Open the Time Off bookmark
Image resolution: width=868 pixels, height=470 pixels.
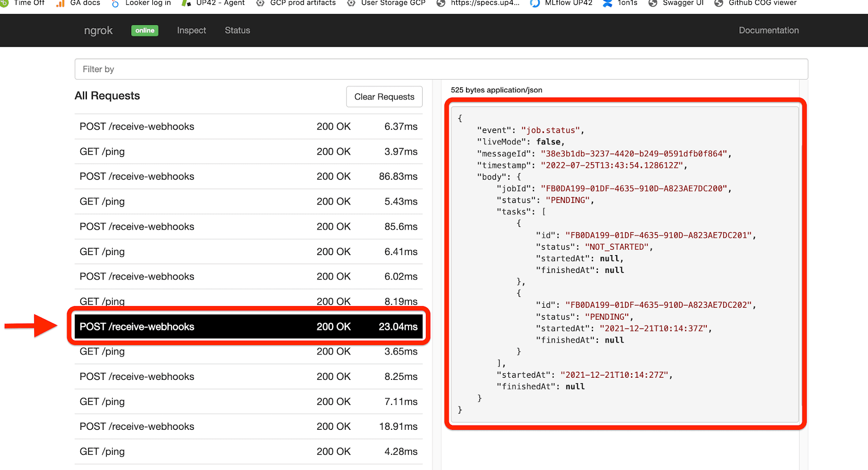23,3
